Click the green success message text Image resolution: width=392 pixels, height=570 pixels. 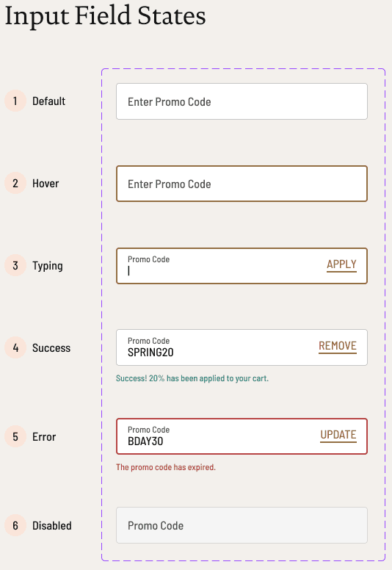coord(192,378)
